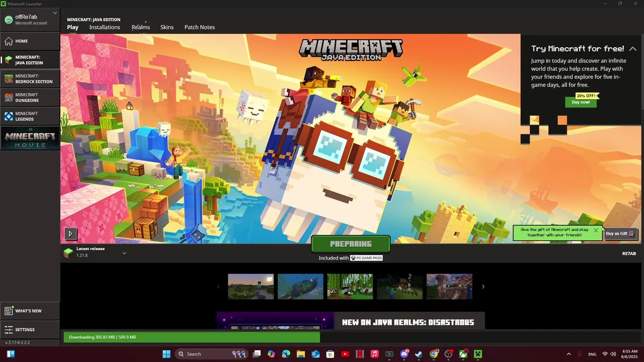This screenshot has height=362, width=644.
Task: Launch Microsoft Edge from the taskbar
Action: tap(286, 354)
